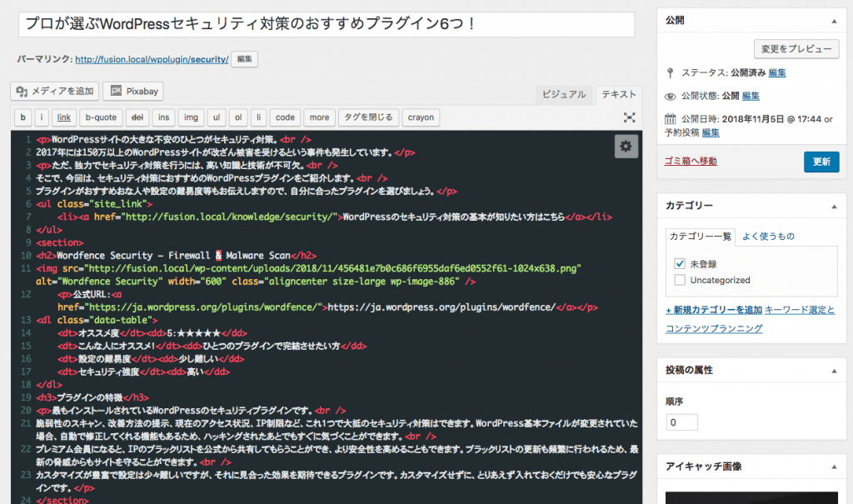Click the ul list quicktag button
The width and height of the screenshot is (853, 504).
point(217,117)
